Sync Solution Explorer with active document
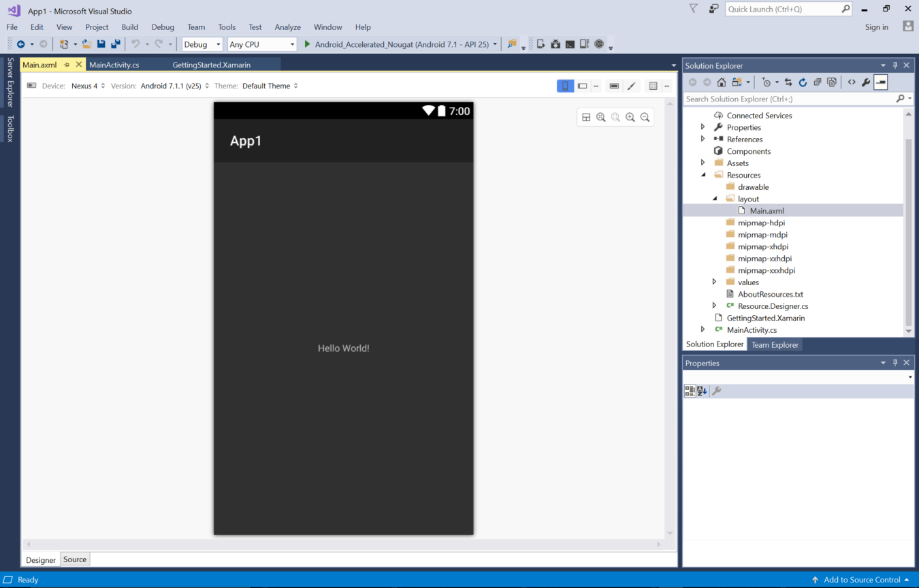The image size is (919, 588). (789, 82)
